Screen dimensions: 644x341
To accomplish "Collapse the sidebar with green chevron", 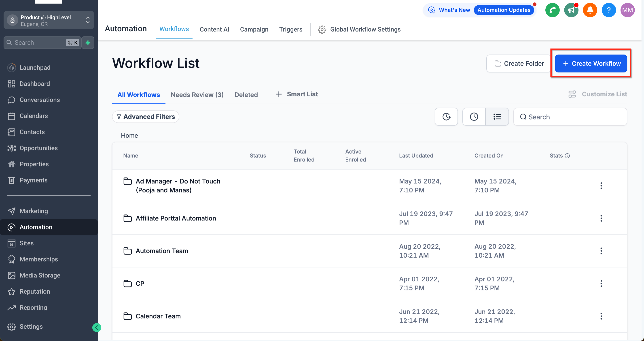I will (x=97, y=327).
